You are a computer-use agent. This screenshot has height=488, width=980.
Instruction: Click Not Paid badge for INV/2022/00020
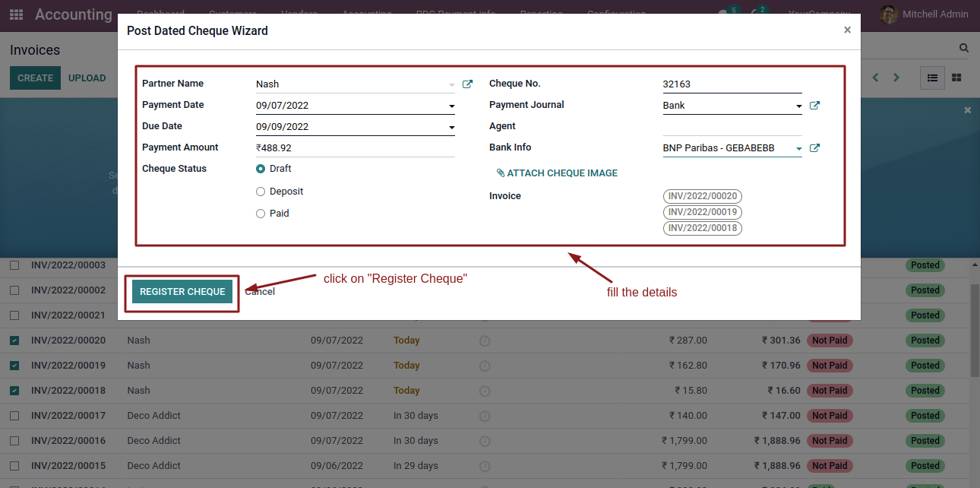click(830, 341)
